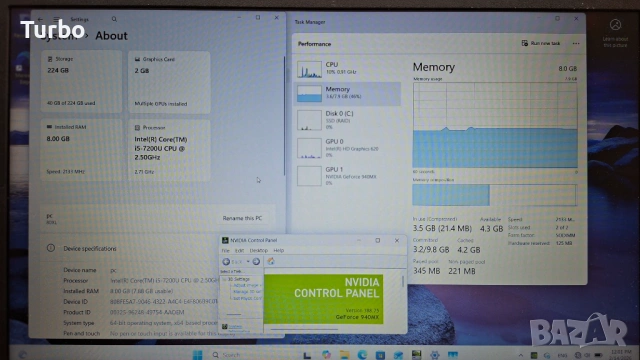
Task: Open Desktop menu in NVIDIA Control Panel
Action: (x=258, y=251)
